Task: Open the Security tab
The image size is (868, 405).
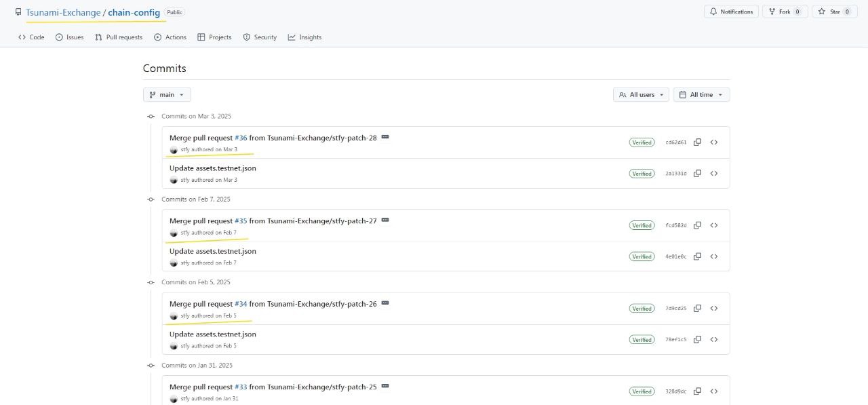Action: pyautogui.click(x=260, y=37)
